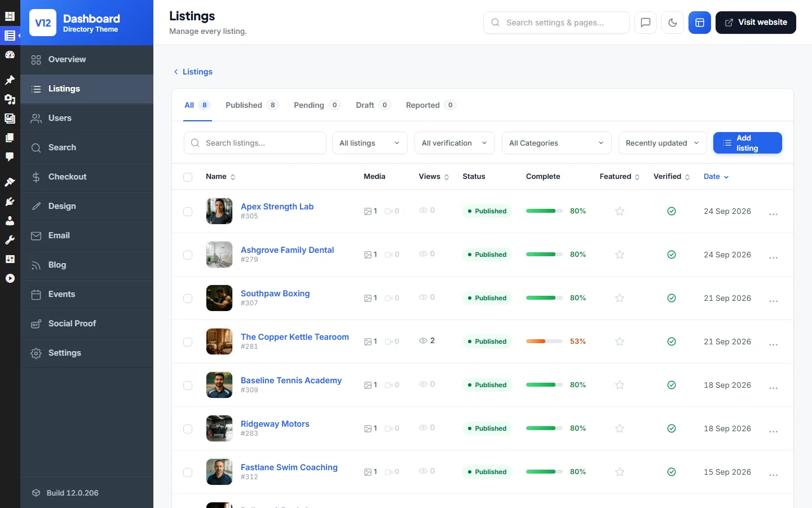Open the chat messages icon in header

click(646, 23)
